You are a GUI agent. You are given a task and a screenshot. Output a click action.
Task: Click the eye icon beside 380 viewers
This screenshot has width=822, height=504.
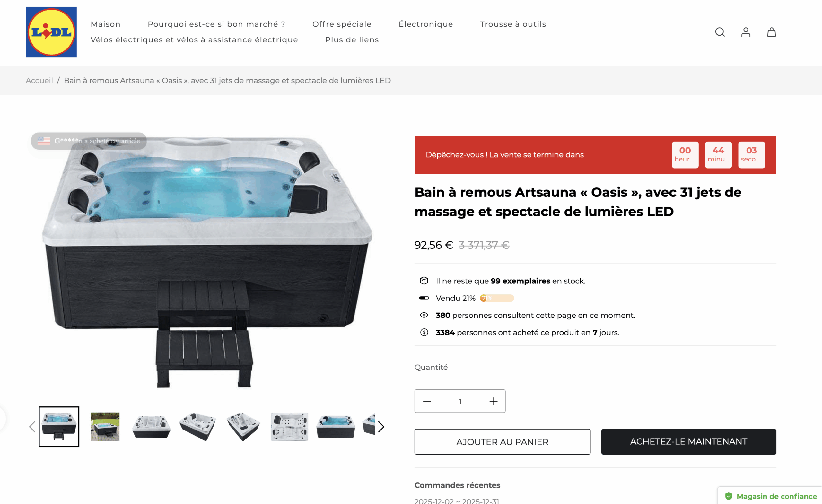tap(424, 315)
